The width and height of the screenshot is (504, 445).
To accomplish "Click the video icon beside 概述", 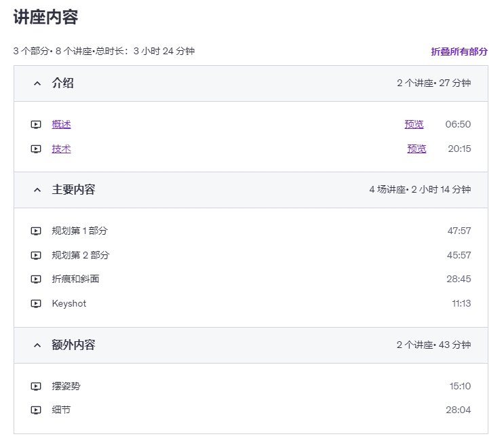I will pyautogui.click(x=36, y=124).
